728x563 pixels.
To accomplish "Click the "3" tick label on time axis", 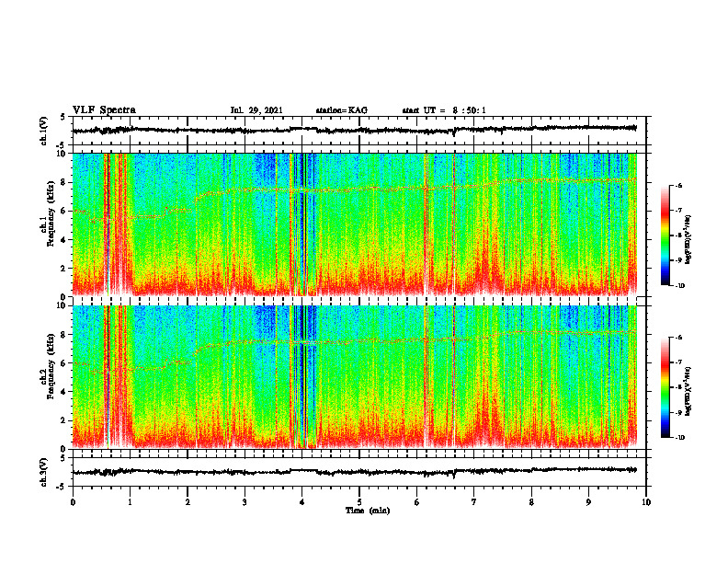I will coord(245,502).
